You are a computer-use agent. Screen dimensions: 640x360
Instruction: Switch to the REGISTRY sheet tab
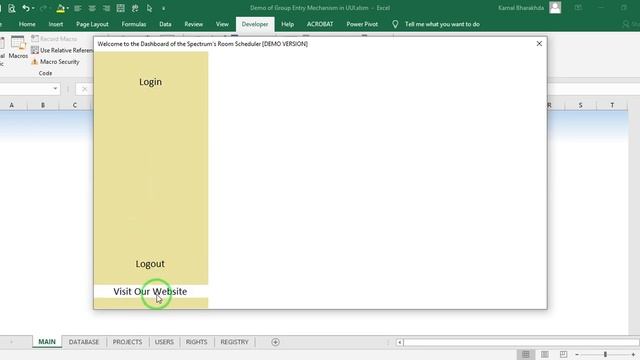[x=234, y=342]
